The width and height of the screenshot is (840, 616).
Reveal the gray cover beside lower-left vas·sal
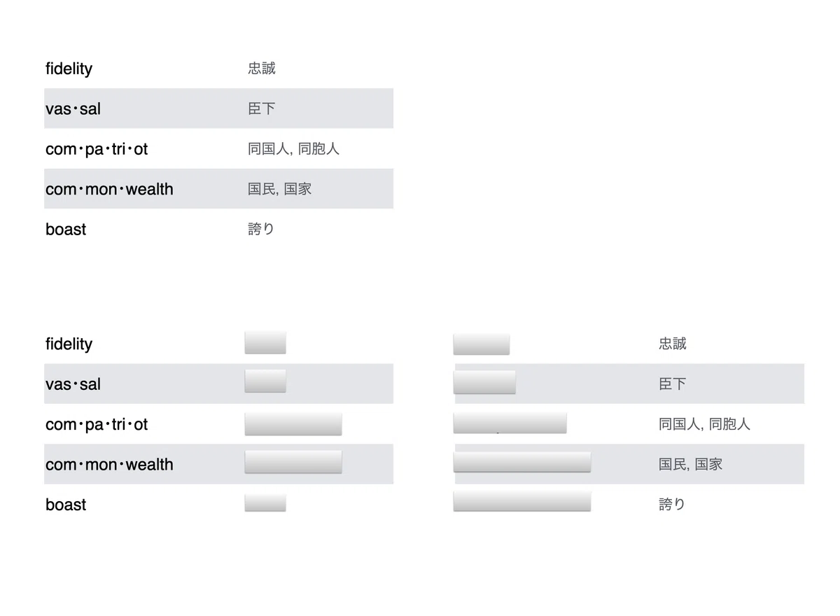click(x=265, y=381)
